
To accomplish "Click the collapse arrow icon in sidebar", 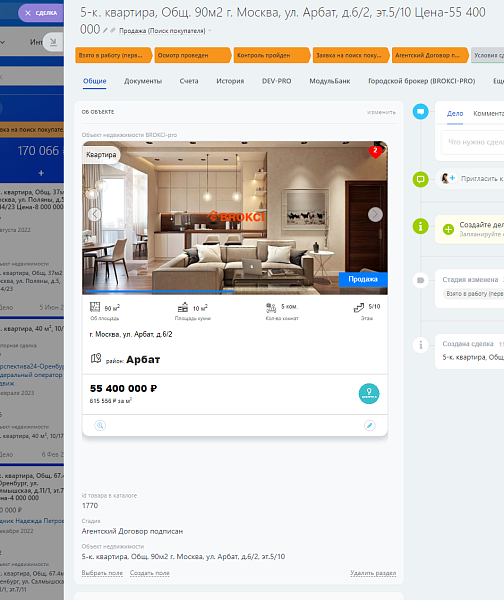I will [x=53, y=42].
